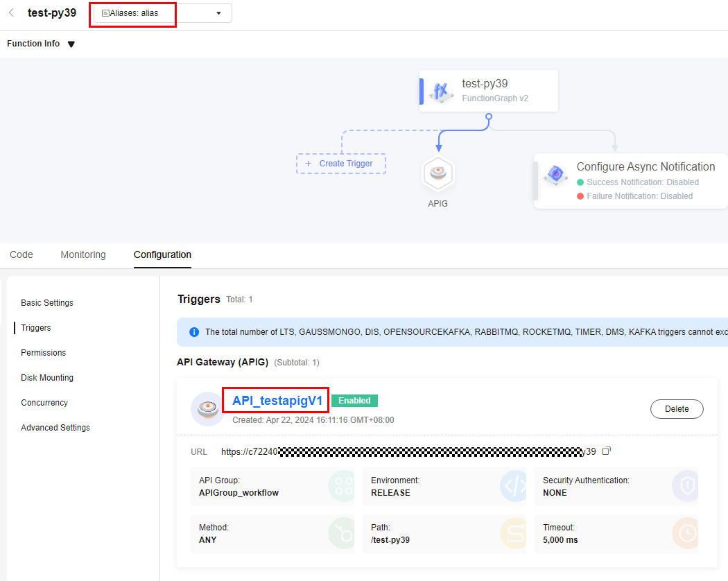Click Success Notification: Disabled text
The image size is (728, 581).
click(x=643, y=182)
